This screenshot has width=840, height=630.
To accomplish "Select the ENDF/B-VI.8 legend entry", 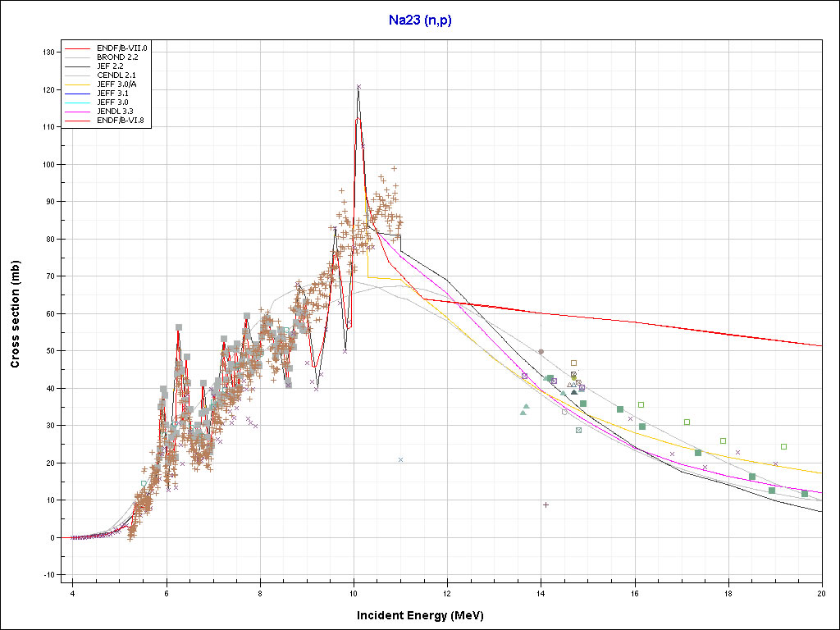I will [x=119, y=121].
